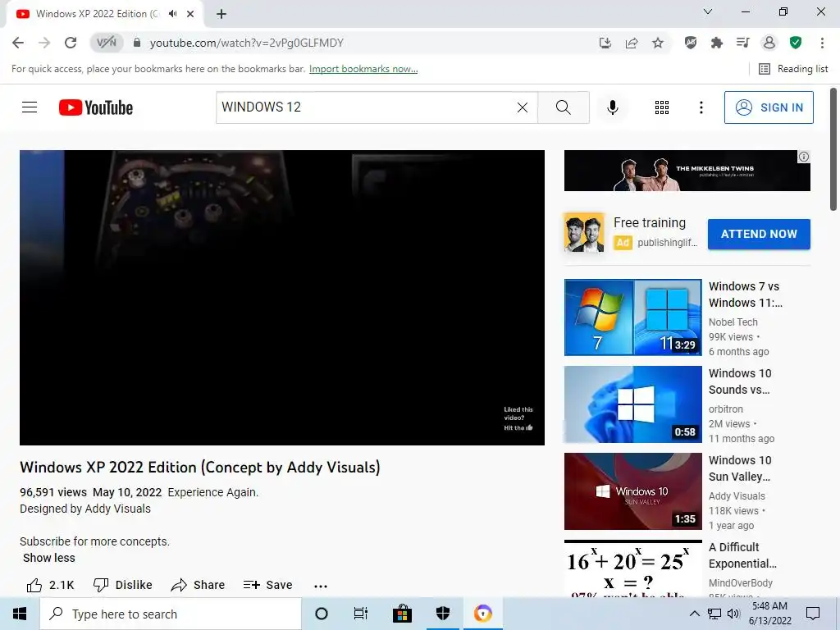The image size is (840, 630).
Task: Install page download icon in address bar
Action: click(x=605, y=43)
